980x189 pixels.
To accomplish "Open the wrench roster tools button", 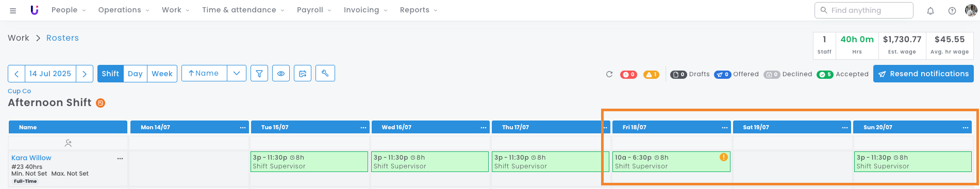I will coord(325,73).
